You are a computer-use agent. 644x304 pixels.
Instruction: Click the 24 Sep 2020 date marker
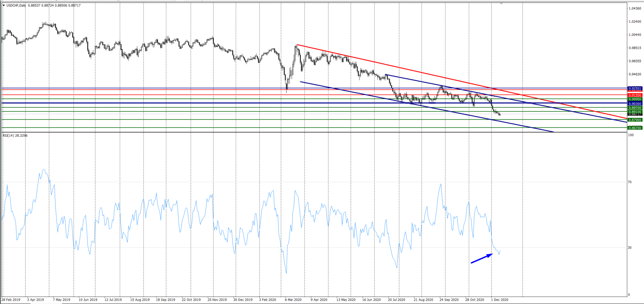449,300
